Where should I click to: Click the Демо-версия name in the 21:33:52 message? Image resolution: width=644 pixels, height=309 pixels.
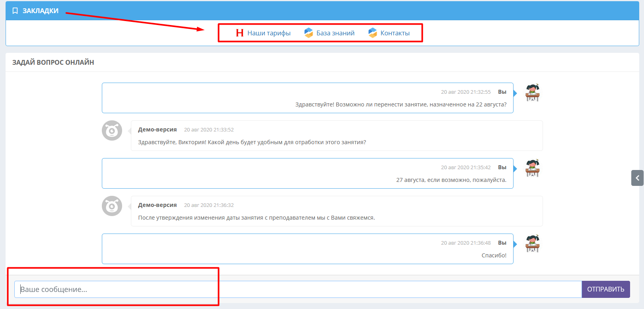coord(158,129)
